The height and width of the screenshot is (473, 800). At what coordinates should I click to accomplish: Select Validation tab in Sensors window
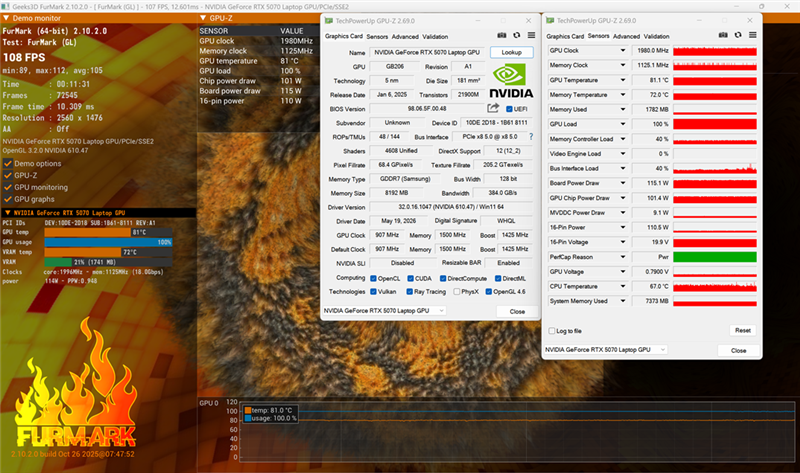657,37
